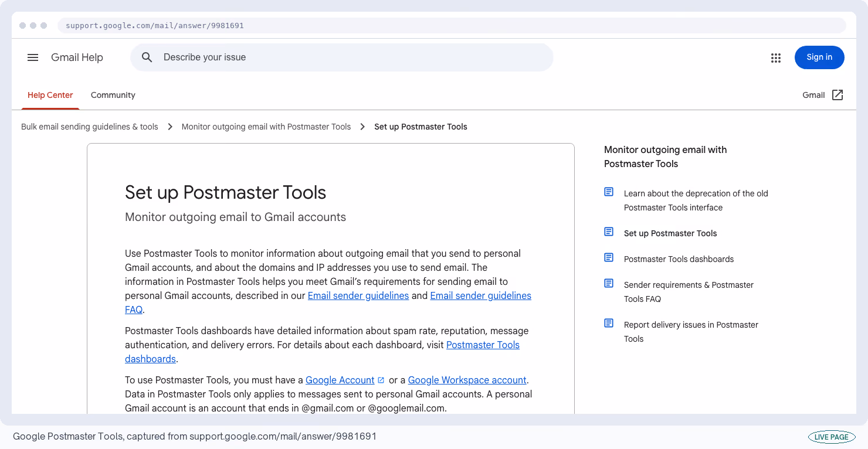Sign in with the blue button
The width and height of the screenshot is (868, 449).
coord(819,57)
